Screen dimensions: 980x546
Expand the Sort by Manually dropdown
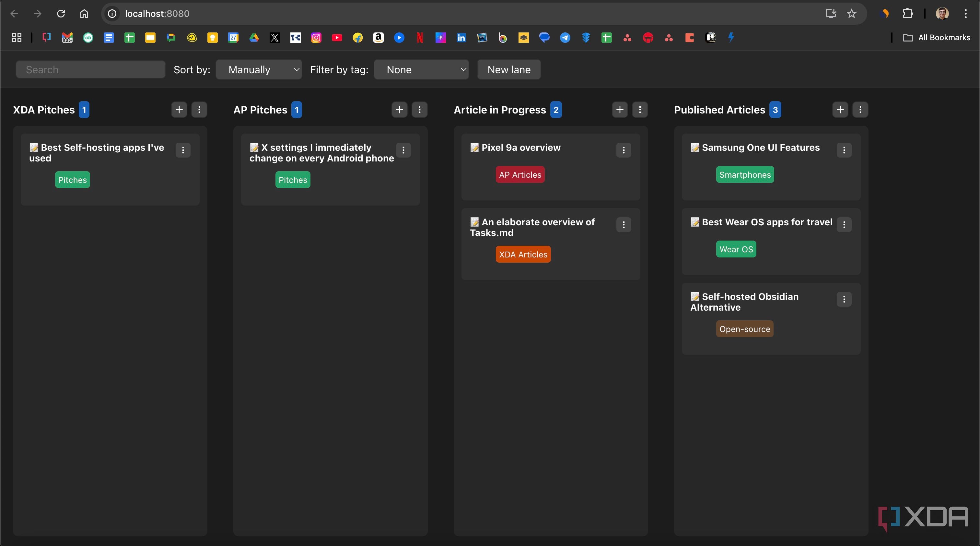pyautogui.click(x=259, y=69)
